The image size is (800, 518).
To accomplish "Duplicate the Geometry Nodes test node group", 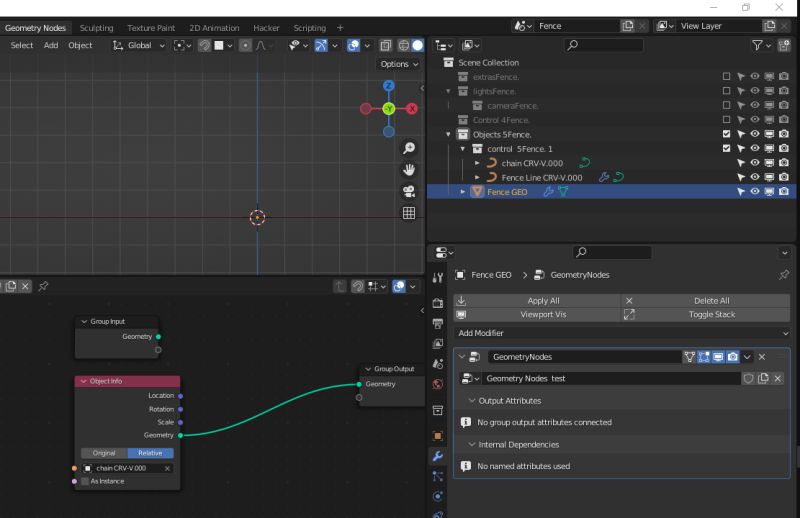I will click(763, 379).
